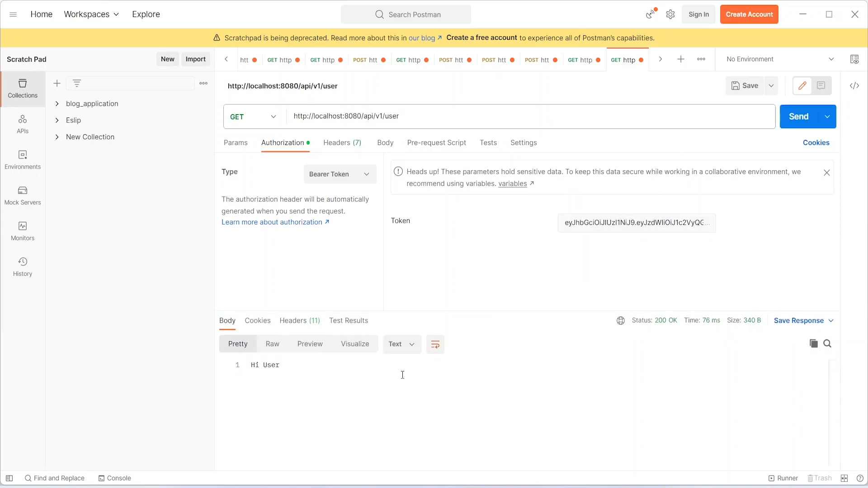
Task: Open response Headers (11) tab
Action: tap(300, 320)
